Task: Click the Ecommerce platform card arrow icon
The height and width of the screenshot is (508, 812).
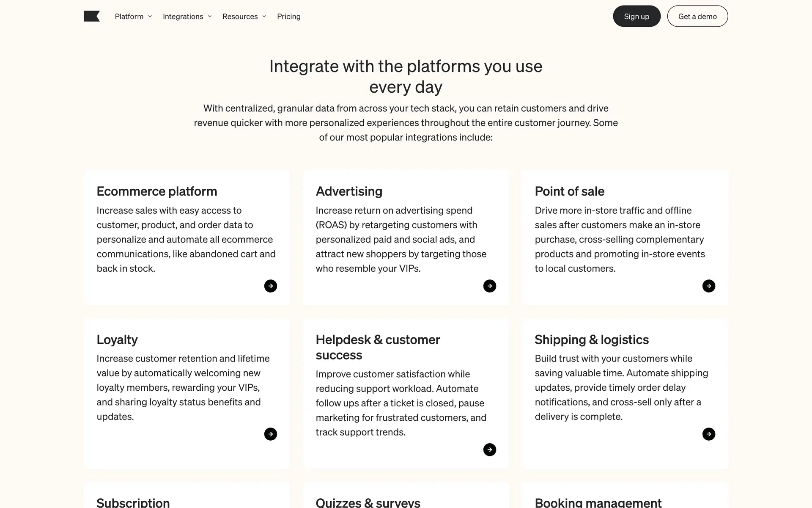Action: click(x=271, y=286)
